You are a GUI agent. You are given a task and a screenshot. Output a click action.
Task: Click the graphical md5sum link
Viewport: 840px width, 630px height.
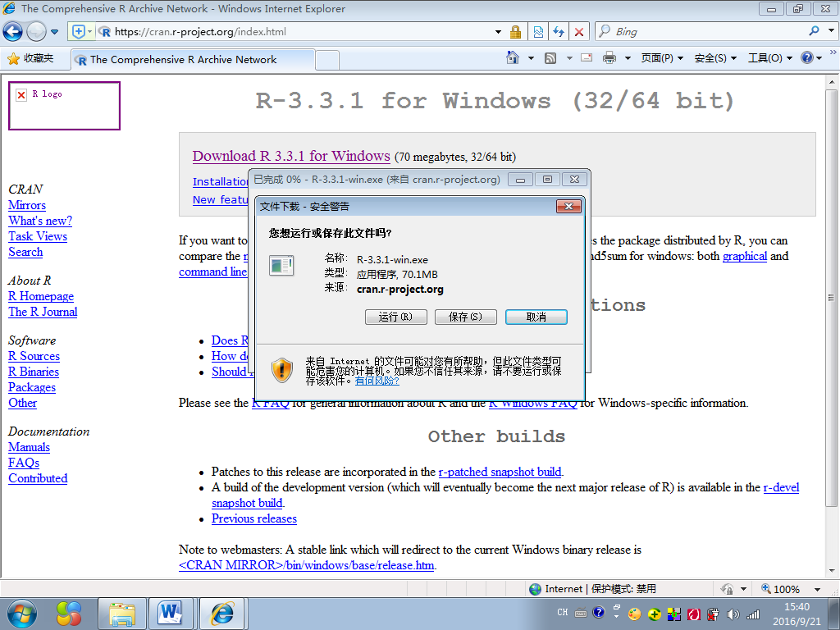point(745,256)
